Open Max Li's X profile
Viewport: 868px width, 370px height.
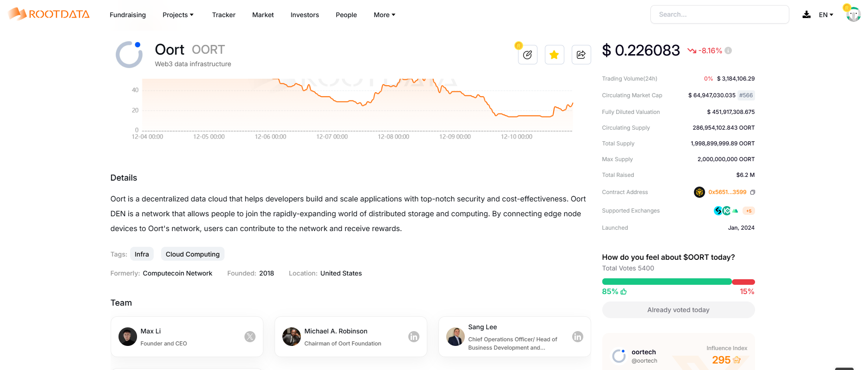coord(250,337)
